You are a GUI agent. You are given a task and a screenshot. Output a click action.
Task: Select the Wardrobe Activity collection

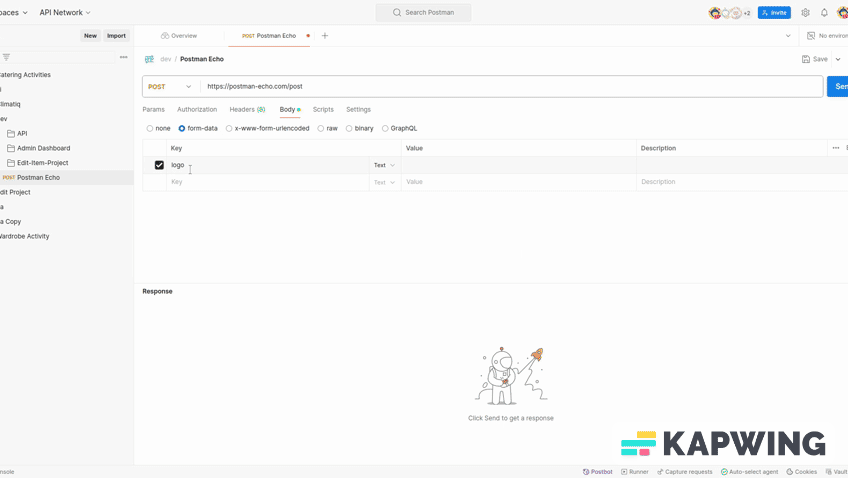(x=24, y=236)
